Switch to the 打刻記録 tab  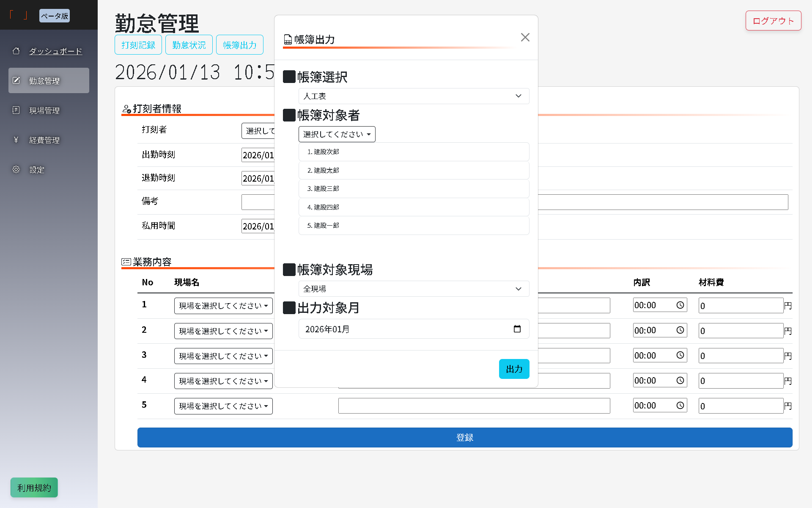(138, 44)
